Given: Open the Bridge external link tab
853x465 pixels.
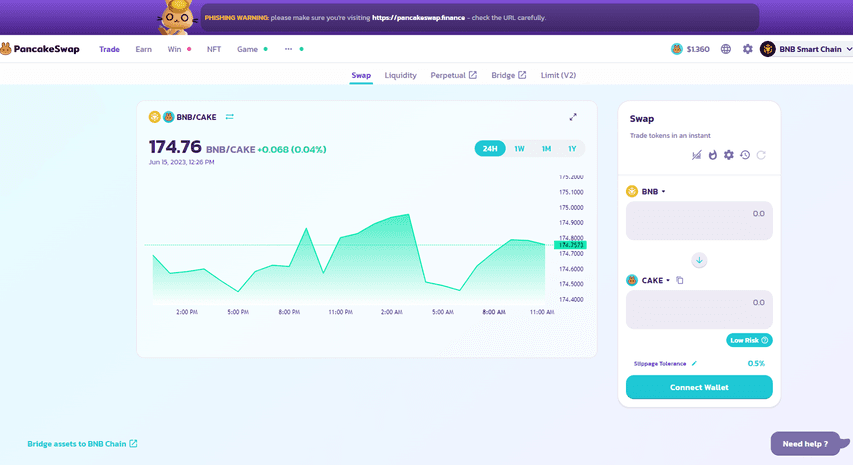Looking at the screenshot, I should click(509, 75).
